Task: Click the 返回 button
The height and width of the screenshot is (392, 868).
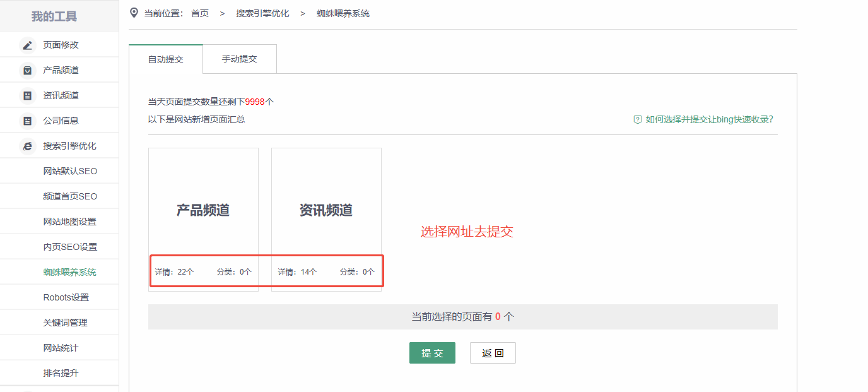Action: (x=493, y=353)
